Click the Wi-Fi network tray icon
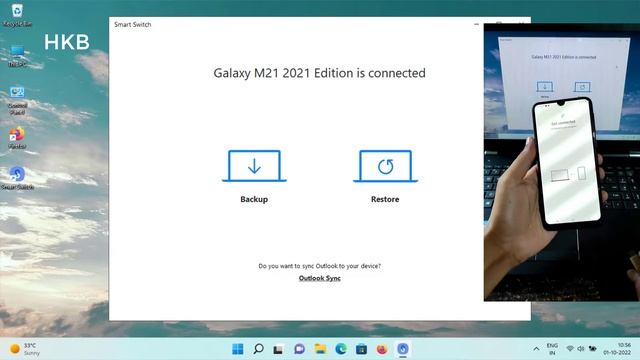The width and height of the screenshot is (640, 360). 570,349
